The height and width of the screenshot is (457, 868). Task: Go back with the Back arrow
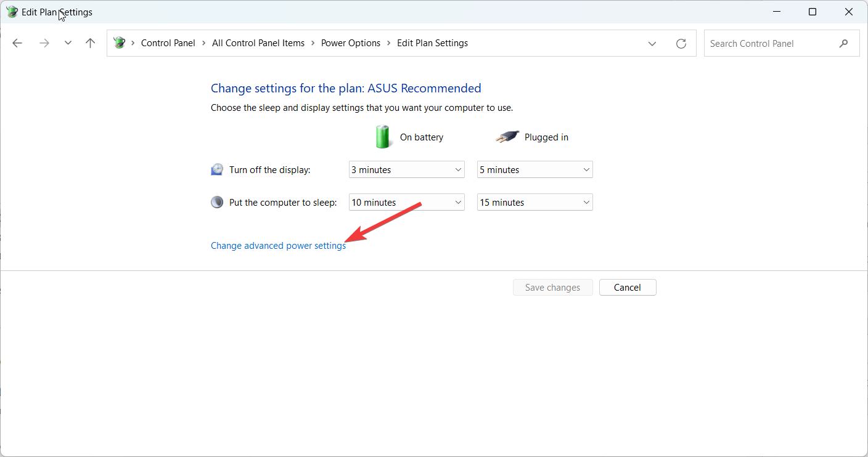click(x=17, y=43)
